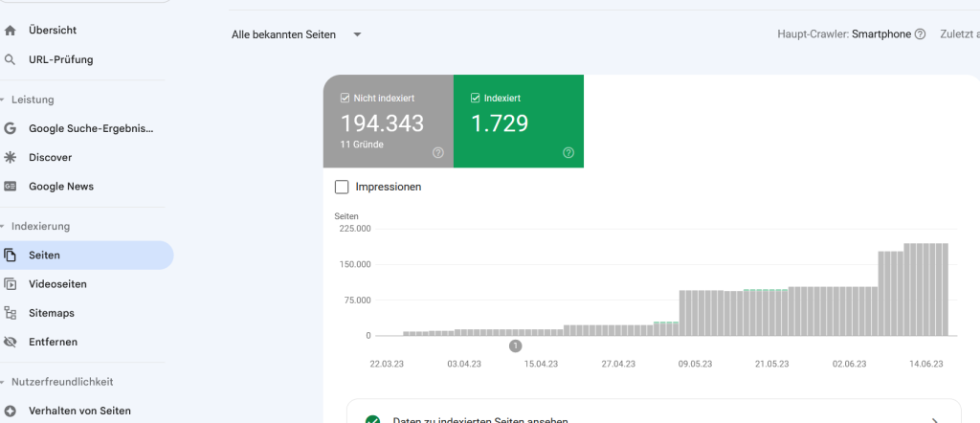Click chart annotation marker labeled 1
Image resolution: width=980 pixels, height=423 pixels.
point(515,345)
